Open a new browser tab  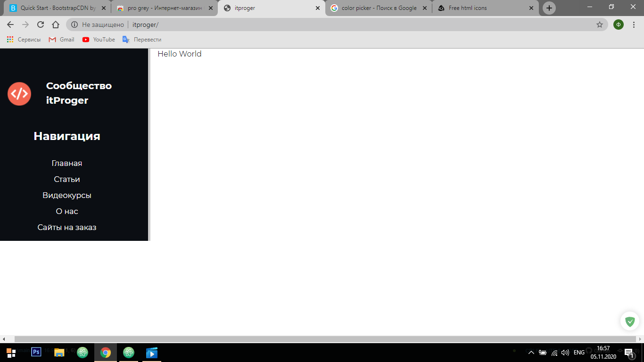(549, 8)
